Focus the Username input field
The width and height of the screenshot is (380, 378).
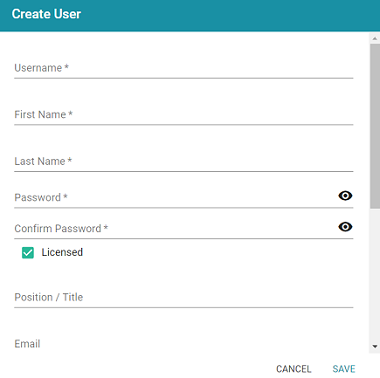click(184, 68)
